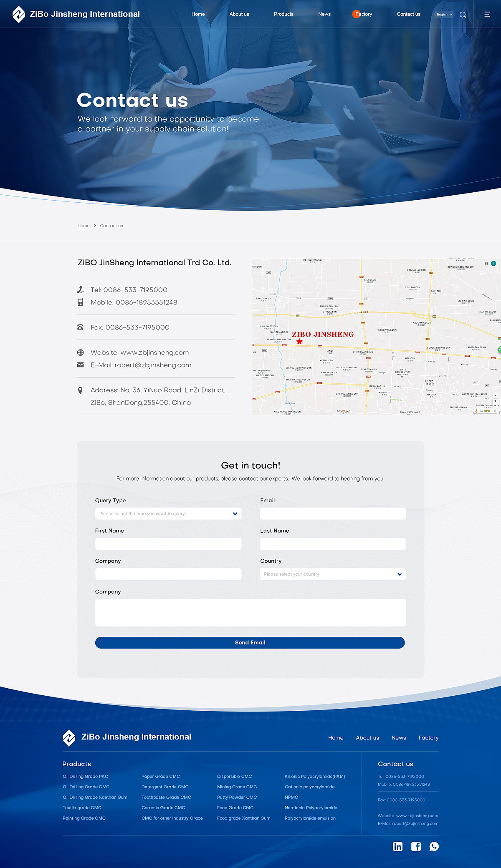Open Putty Powder CMC link

click(237, 797)
